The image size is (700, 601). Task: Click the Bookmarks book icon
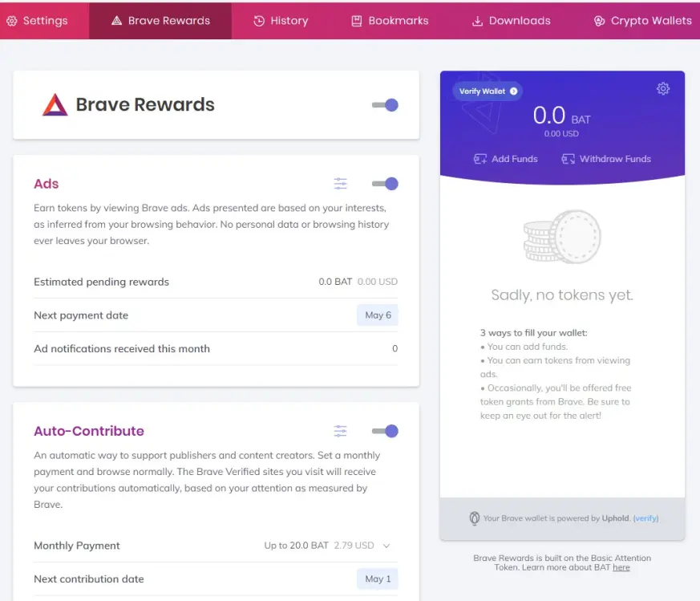point(357,21)
